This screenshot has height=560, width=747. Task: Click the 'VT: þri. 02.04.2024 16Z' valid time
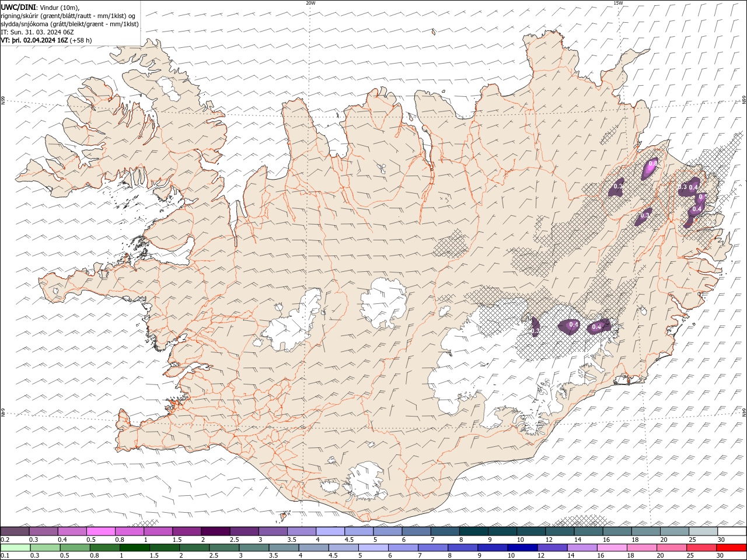(x=34, y=40)
